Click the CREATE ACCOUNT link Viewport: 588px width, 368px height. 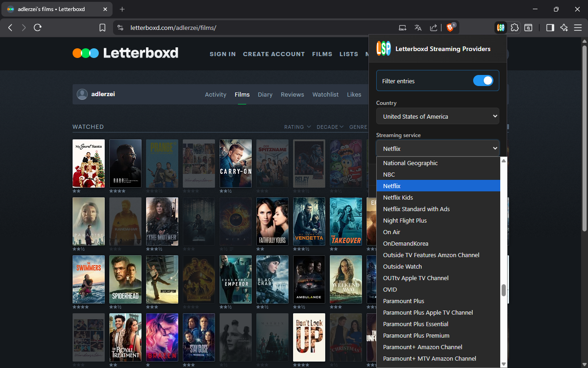tap(274, 54)
